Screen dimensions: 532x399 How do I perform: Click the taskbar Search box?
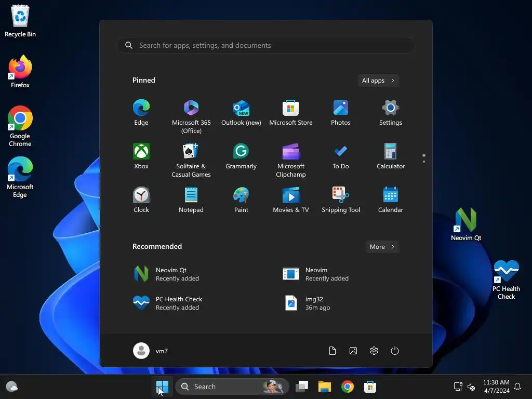pos(232,387)
